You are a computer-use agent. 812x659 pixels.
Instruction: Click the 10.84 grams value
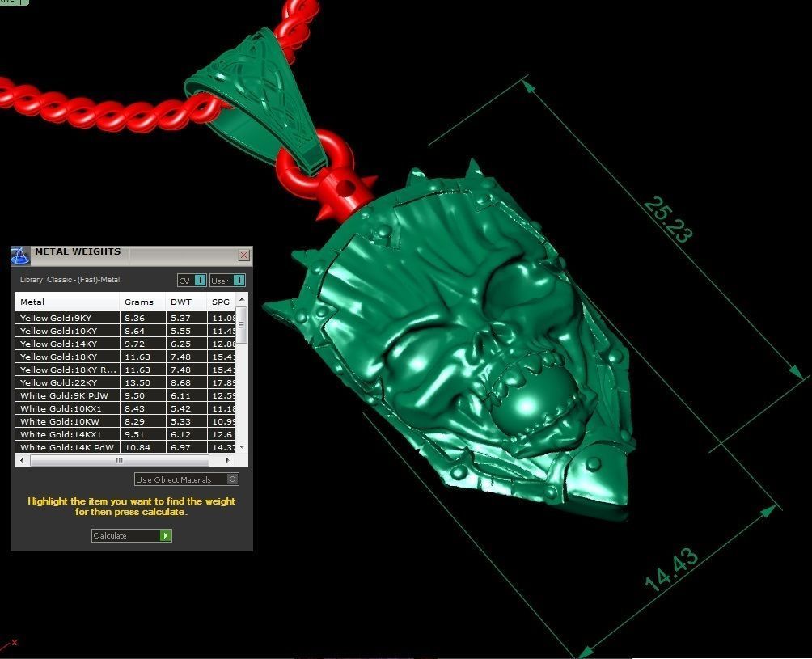[x=137, y=447]
